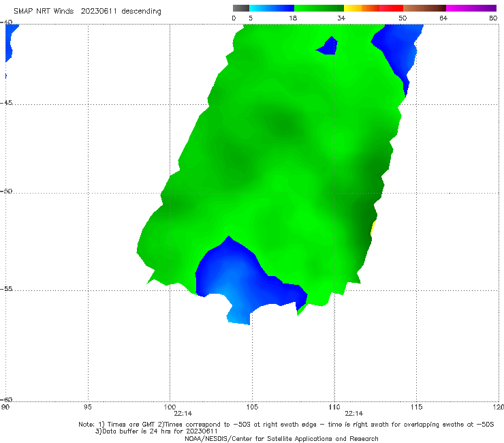Click the red segment of the color bar
This screenshot has height=443, width=504.
pos(391,8)
